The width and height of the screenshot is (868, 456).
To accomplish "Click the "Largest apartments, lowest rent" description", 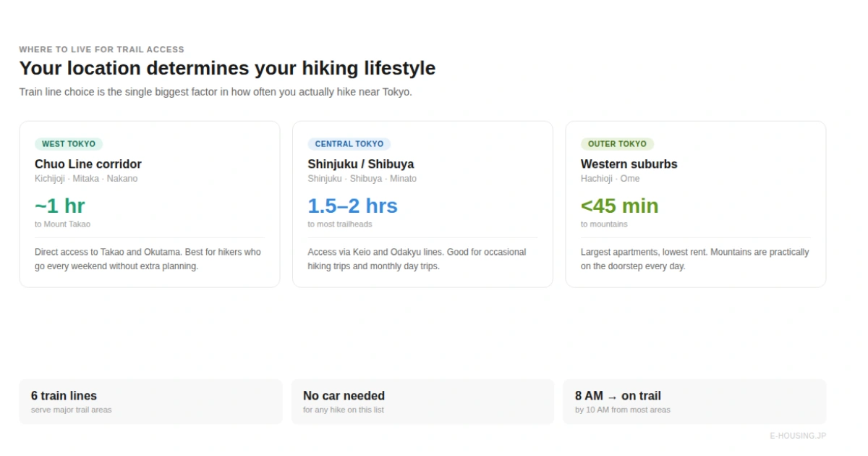I will (x=694, y=259).
